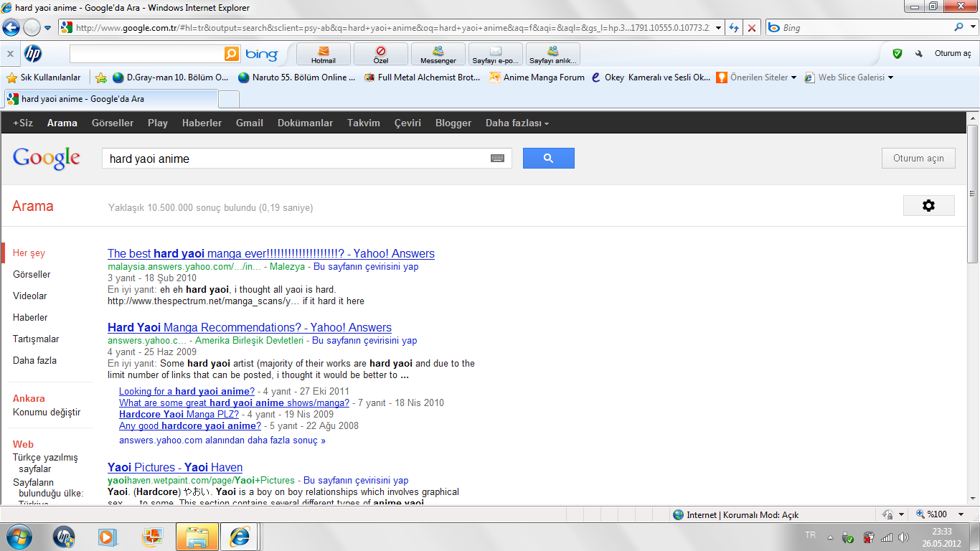Viewport: 980px width, 551px height.
Task: Click the Sayfayı anlık... toolbar button
Action: point(553,55)
